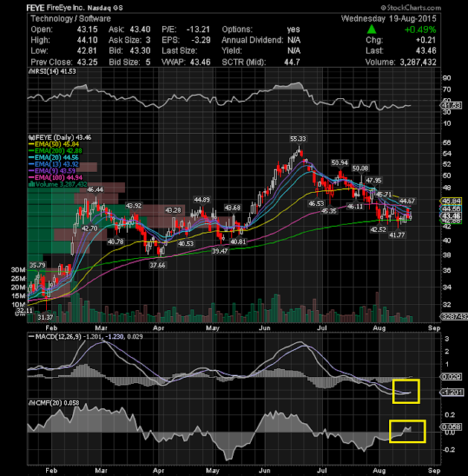Viewport: 468px width, 476px height.
Task: Click the 50.94 price annotation
Action: point(339,163)
